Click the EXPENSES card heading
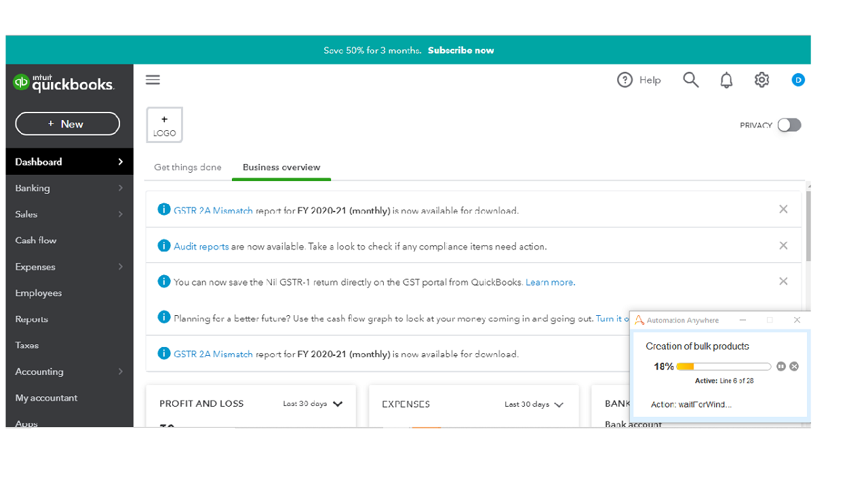Image resolution: width=868 pixels, height=488 pixels. [x=406, y=405]
